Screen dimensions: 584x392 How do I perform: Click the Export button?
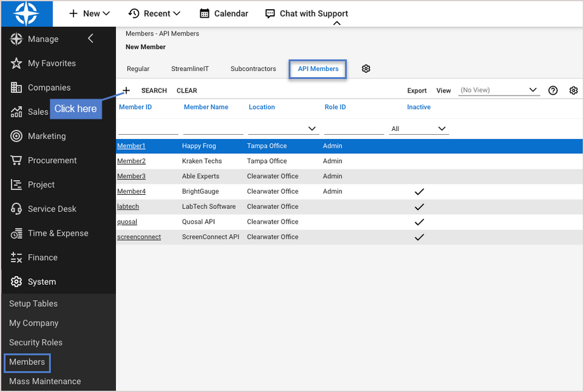[x=417, y=91]
